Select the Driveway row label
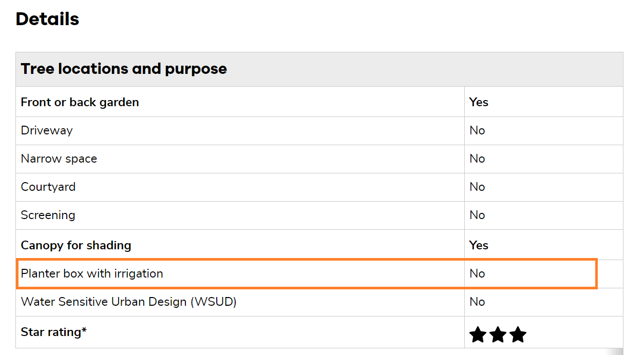The height and width of the screenshot is (355, 644). (47, 130)
